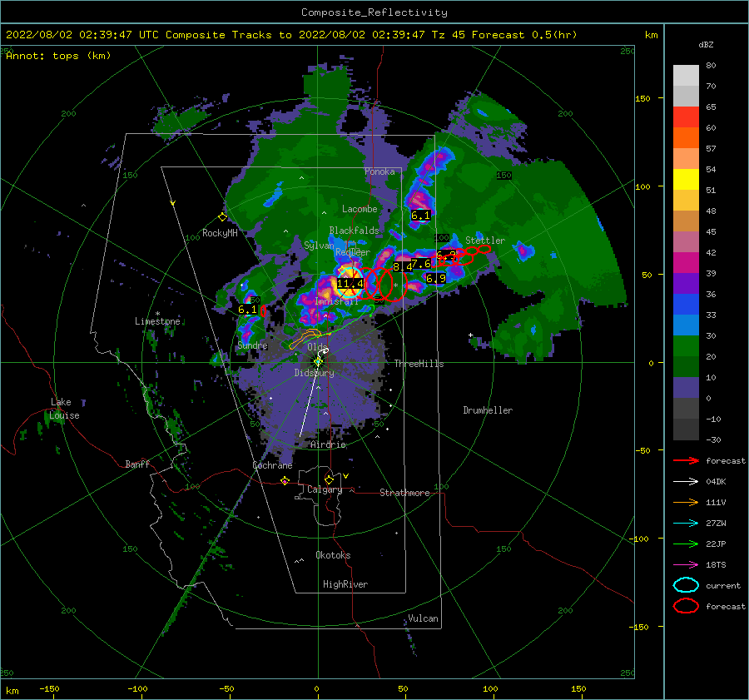Select the cyan 27ZW track arrow
This screenshot has height=700, width=749.
click(x=686, y=524)
